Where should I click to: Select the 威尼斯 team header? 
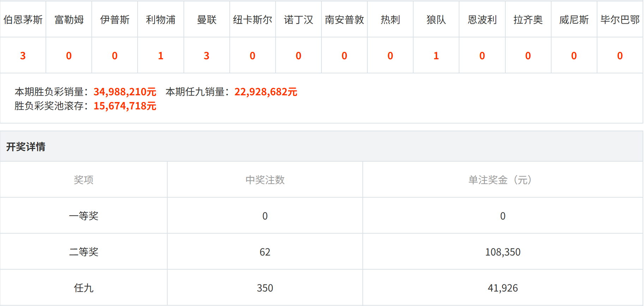(x=574, y=19)
